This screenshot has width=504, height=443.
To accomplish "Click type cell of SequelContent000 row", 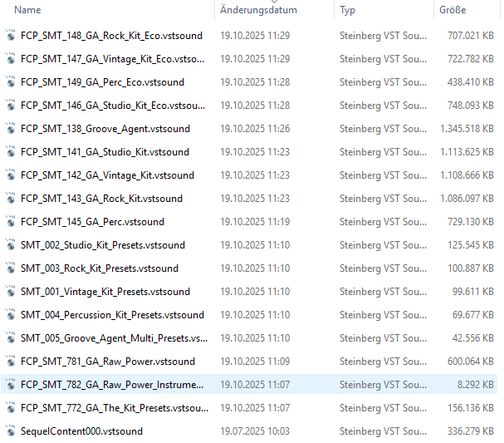I will coord(383,431).
